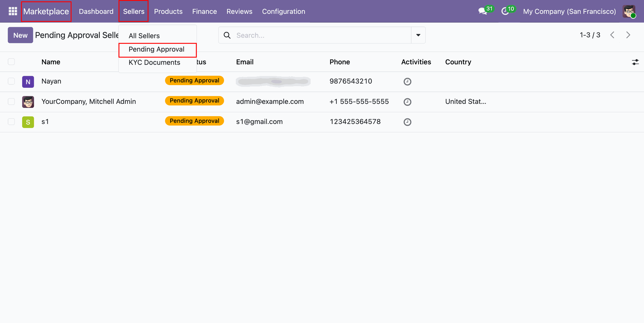Click the Pending Approval badge for Nayan
This screenshot has width=644, height=323.
pyautogui.click(x=195, y=80)
